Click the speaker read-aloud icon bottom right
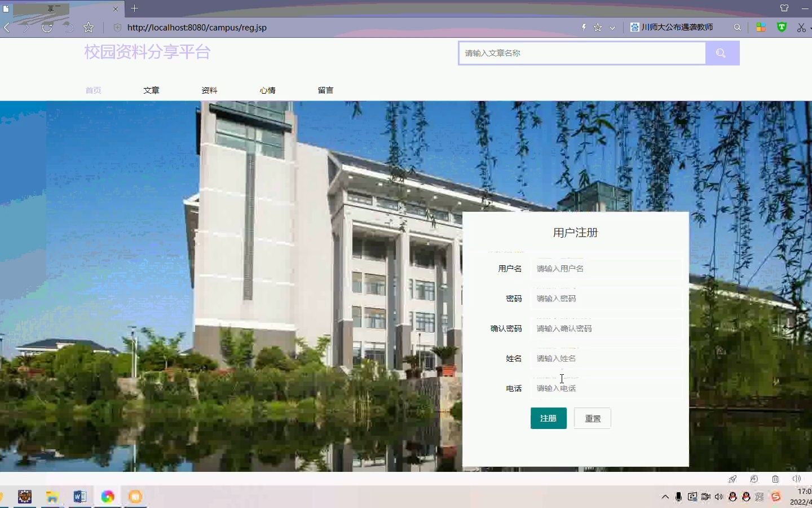 pyautogui.click(x=796, y=479)
